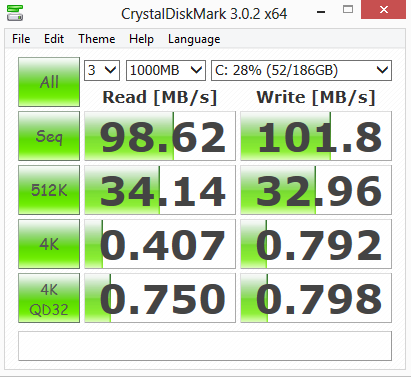Run all benchmarks with the All button
Screen dimensions: 411x377
(x=49, y=82)
